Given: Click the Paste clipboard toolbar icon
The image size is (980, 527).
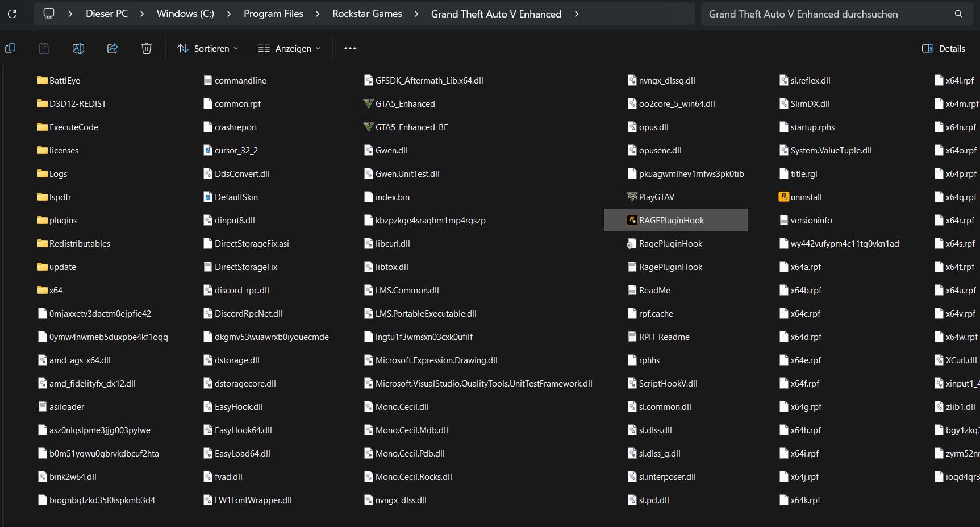Looking at the screenshot, I should (x=44, y=48).
